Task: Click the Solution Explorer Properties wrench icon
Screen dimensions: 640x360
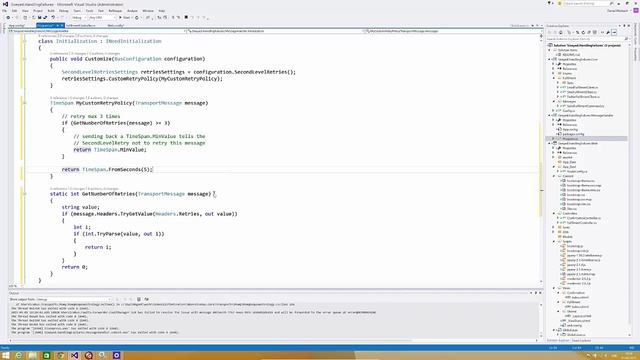Action: tap(608, 32)
